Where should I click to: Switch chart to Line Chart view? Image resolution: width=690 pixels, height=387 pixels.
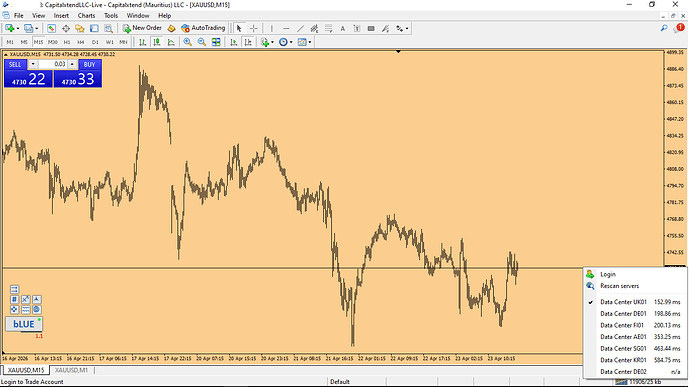click(x=171, y=42)
